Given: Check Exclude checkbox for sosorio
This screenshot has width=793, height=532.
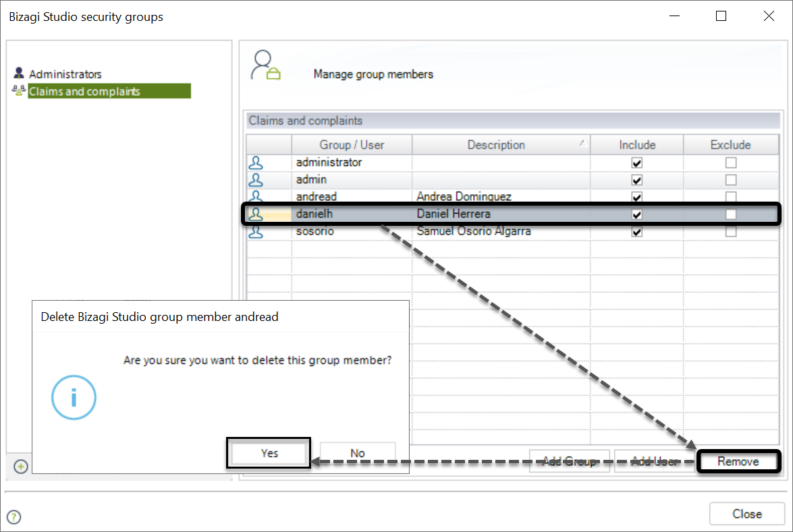Looking at the screenshot, I should click(731, 231).
